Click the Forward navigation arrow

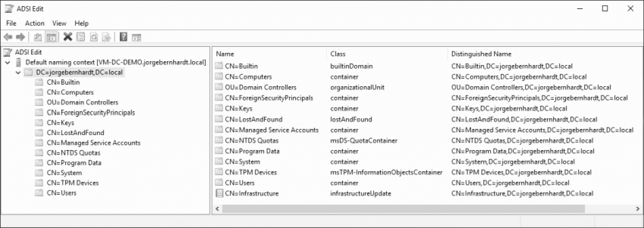[20, 37]
